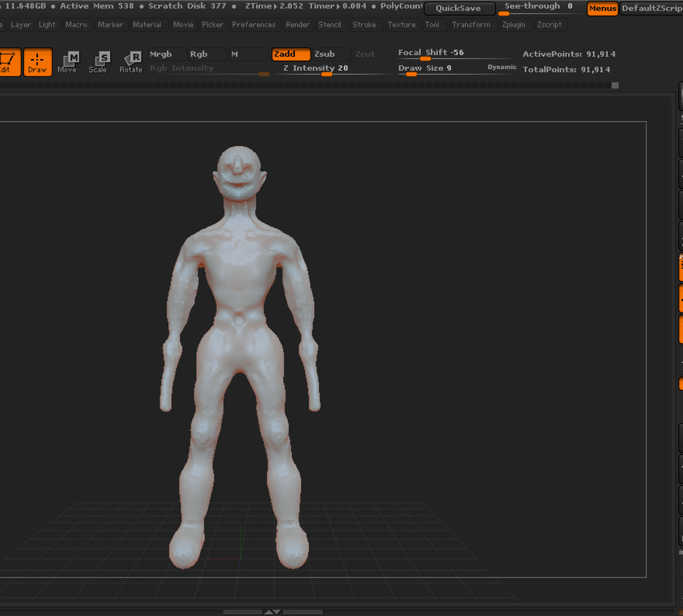This screenshot has height=616, width=683.
Task: Toggle Zadd sculpting mode
Action: [291, 54]
